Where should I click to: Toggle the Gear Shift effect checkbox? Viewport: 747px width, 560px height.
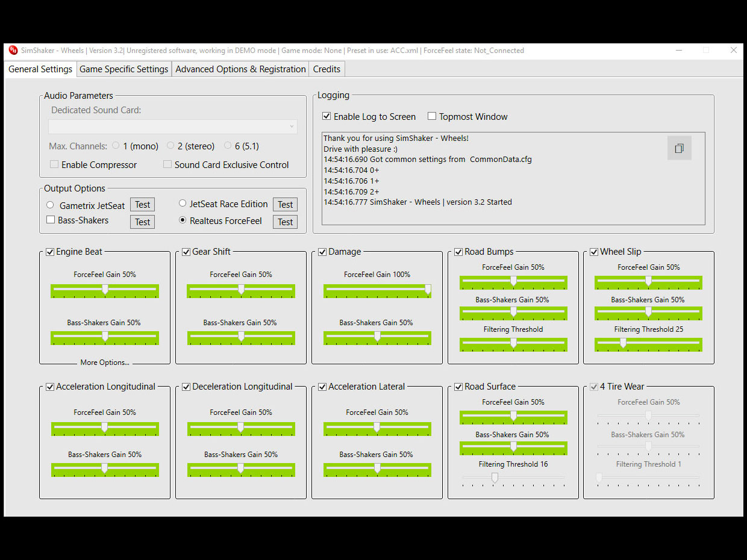point(186,252)
